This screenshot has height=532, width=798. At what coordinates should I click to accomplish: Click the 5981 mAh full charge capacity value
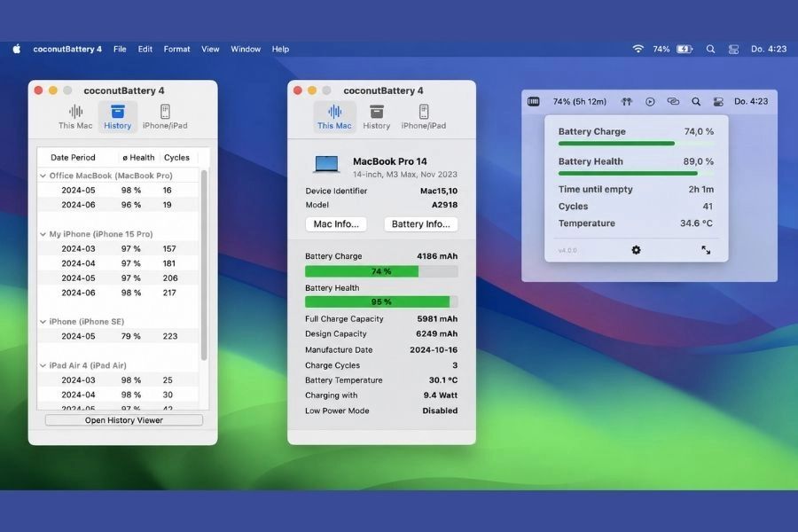pos(437,318)
